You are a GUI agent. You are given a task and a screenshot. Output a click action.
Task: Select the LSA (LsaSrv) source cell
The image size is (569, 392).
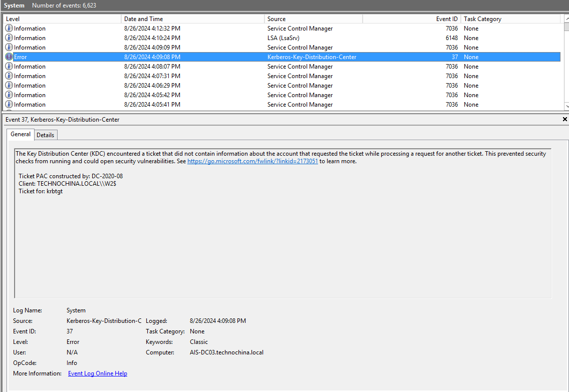click(283, 38)
